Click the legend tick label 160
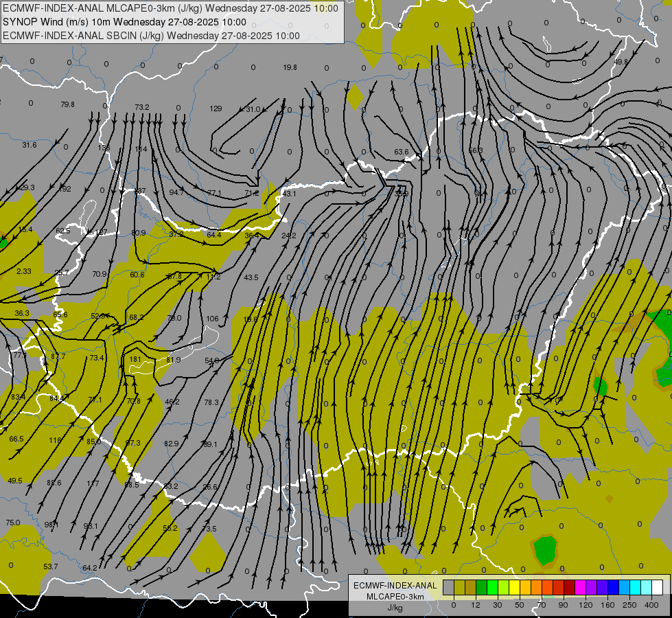 pos(607,605)
